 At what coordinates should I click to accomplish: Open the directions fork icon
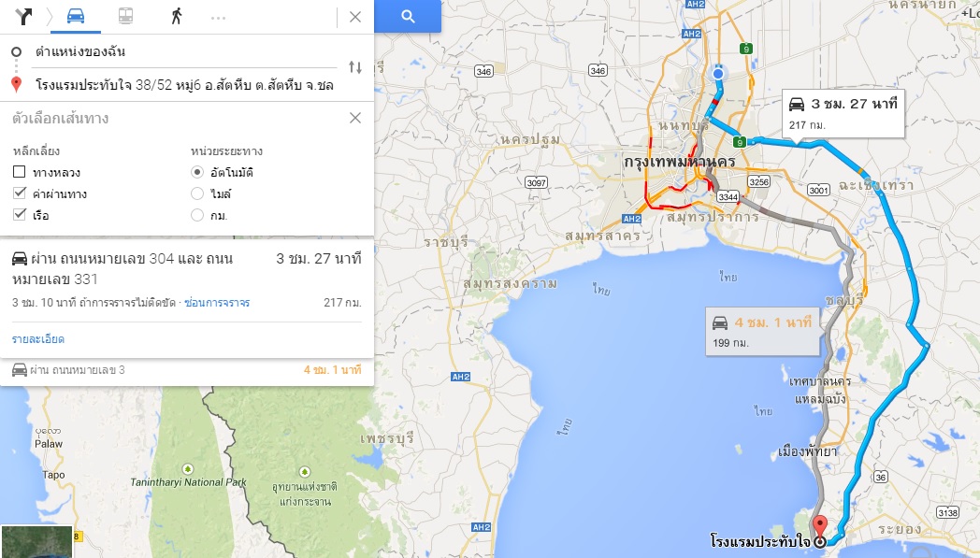tap(23, 16)
